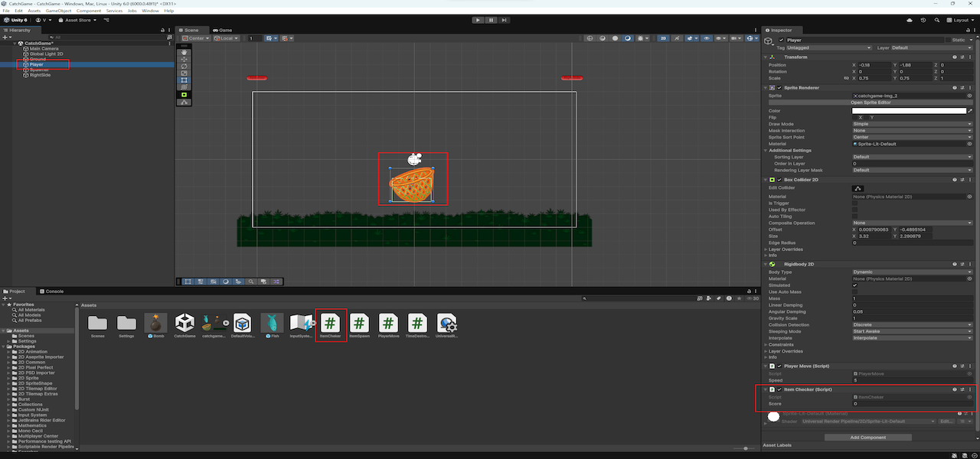Select the Transform tool in Scene toolbar
This screenshot has width=980, height=459.
point(184,86)
